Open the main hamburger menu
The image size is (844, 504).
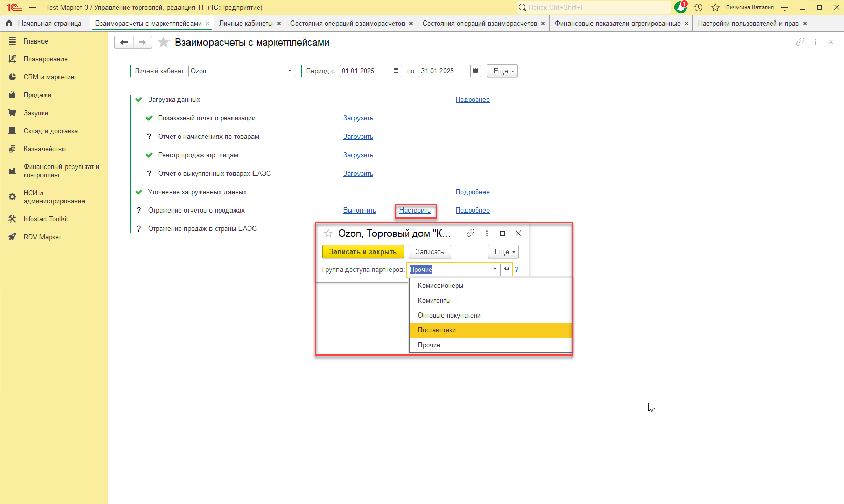coord(32,7)
